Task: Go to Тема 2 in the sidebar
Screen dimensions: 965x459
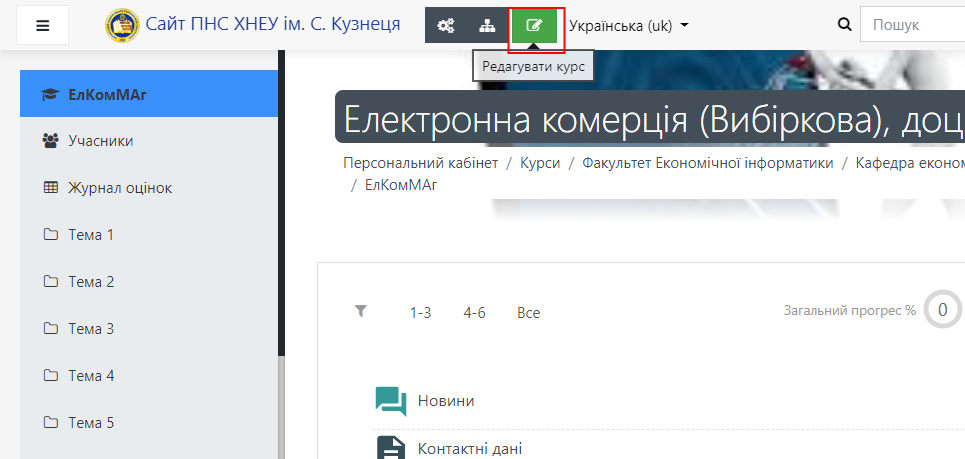Action: tap(149, 282)
